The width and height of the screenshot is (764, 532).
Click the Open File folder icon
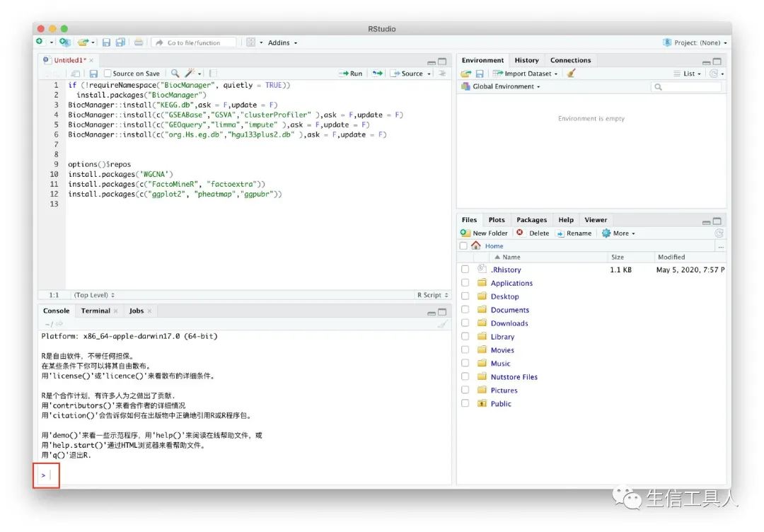(x=83, y=42)
